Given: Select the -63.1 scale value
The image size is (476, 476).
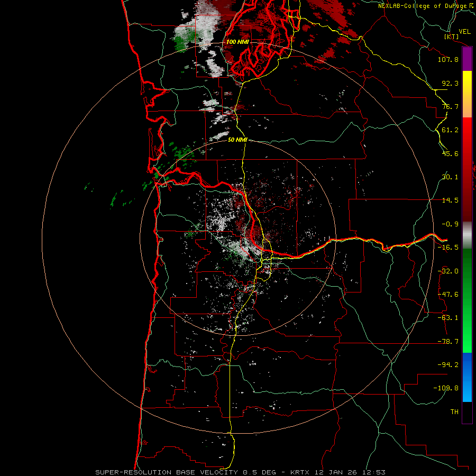Looking at the screenshot, I should [448, 318].
